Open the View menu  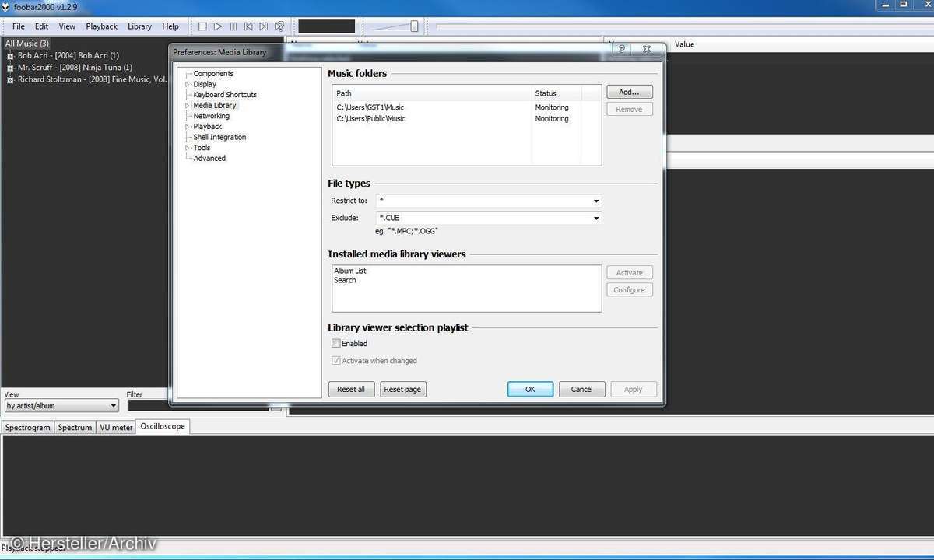coord(68,26)
